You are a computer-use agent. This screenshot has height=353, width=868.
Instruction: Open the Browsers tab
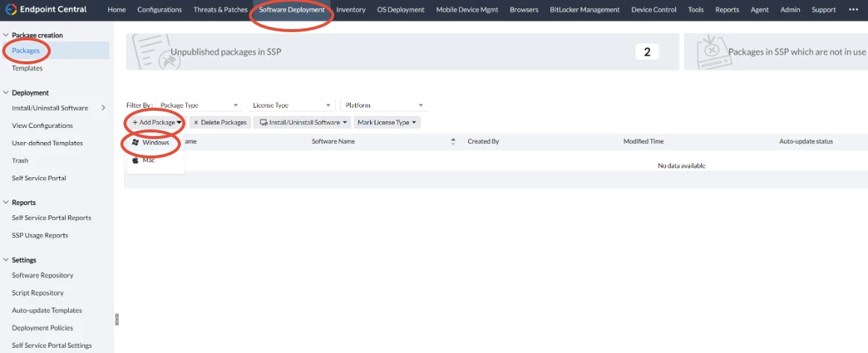click(x=524, y=10)
